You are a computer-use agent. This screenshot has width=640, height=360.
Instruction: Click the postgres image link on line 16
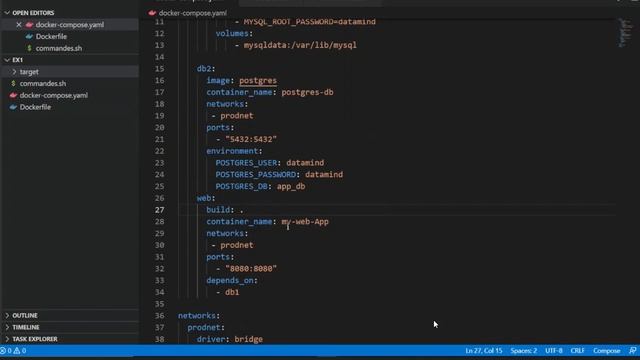tap(258, 80)
